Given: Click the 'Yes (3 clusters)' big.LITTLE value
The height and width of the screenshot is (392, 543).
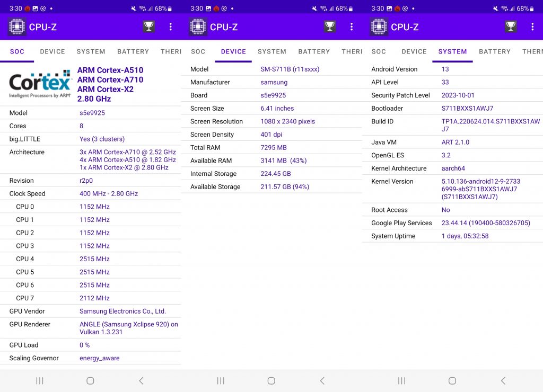Looking at the screenshot, I should [x=102, y=139].
